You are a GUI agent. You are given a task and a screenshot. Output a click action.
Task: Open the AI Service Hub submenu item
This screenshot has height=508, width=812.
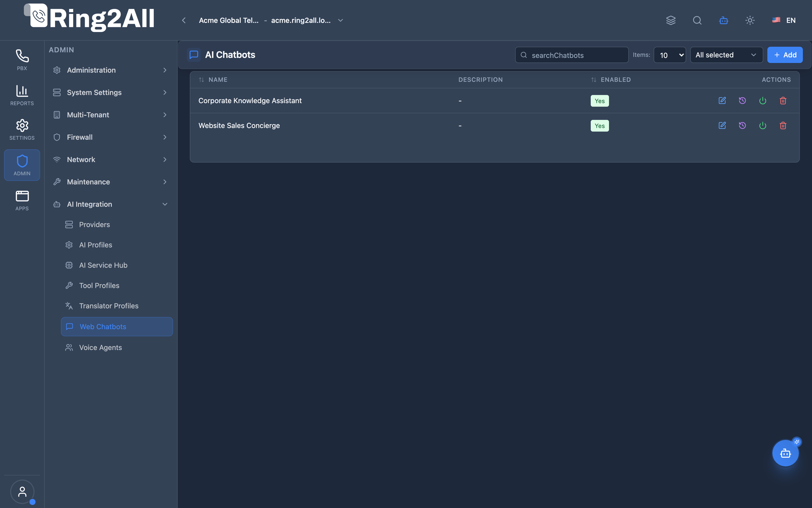(117, 265)
